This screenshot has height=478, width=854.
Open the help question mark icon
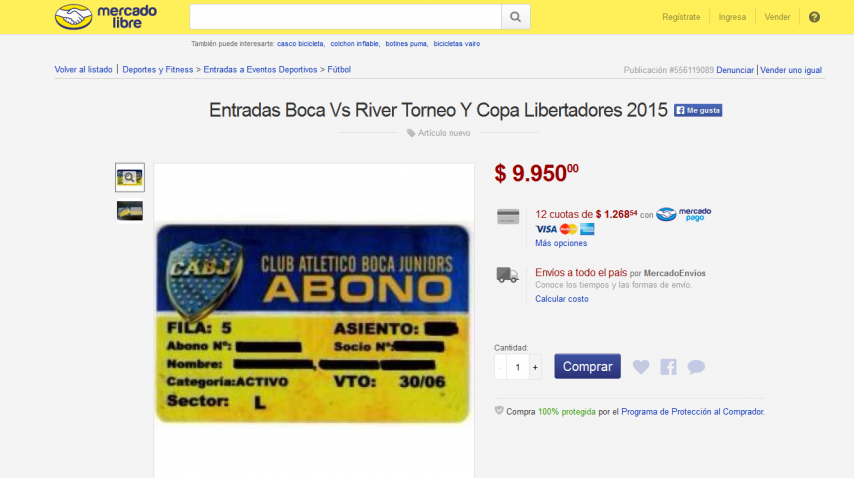click(814, 17)
